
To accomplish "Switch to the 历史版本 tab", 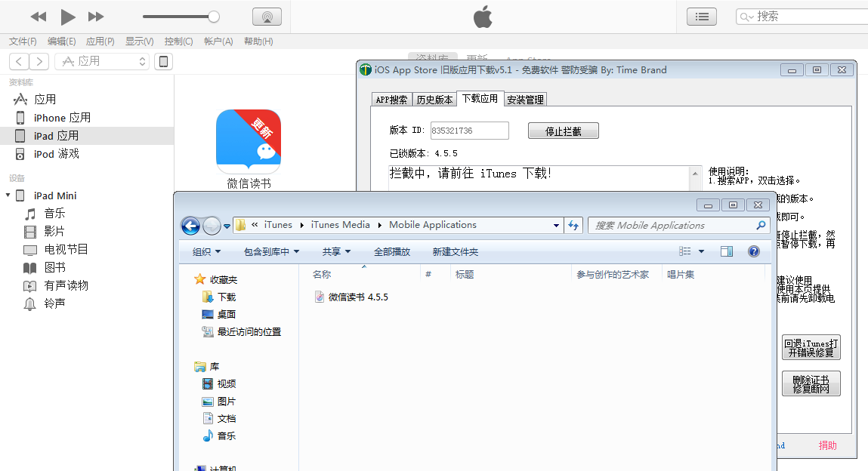I will [x=434, y=100].
